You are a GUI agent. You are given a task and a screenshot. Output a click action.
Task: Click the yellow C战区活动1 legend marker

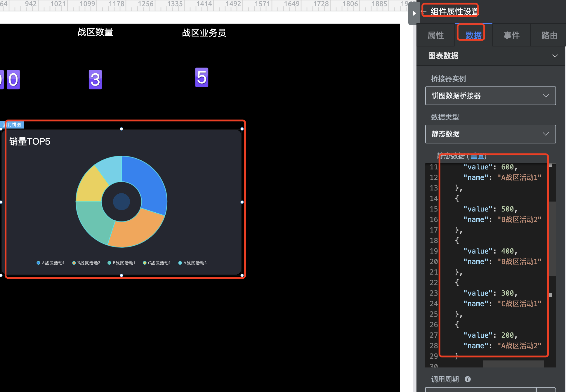145,263
